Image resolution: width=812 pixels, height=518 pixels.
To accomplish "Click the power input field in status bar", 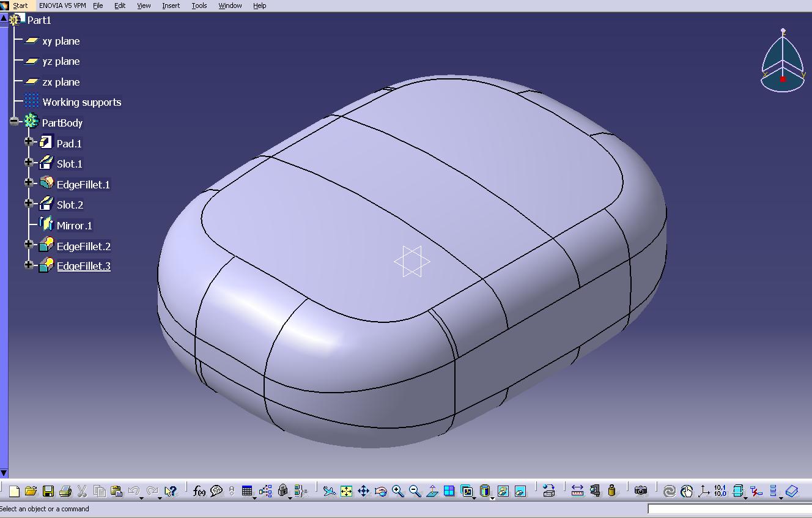I will [x=729, y=509].
